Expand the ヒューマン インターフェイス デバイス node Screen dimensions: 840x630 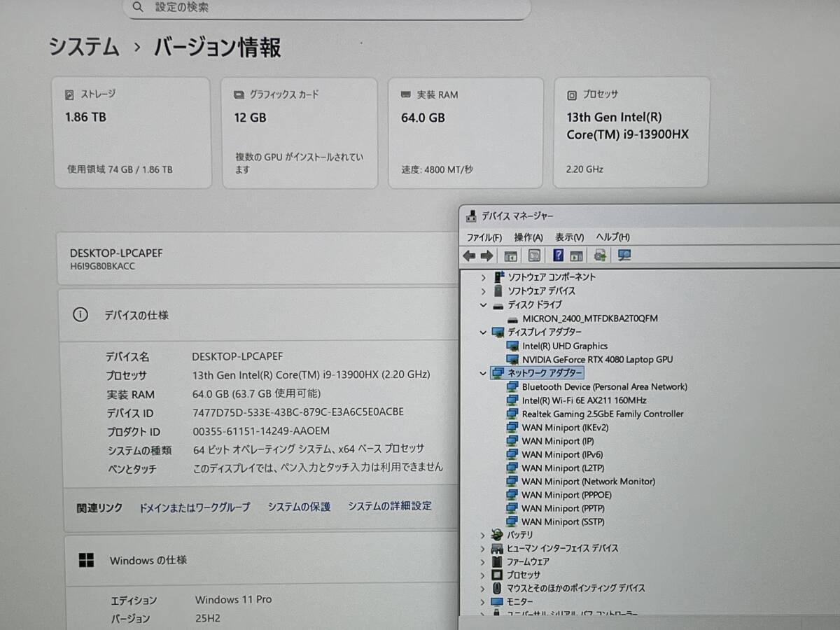pos(482,548)
